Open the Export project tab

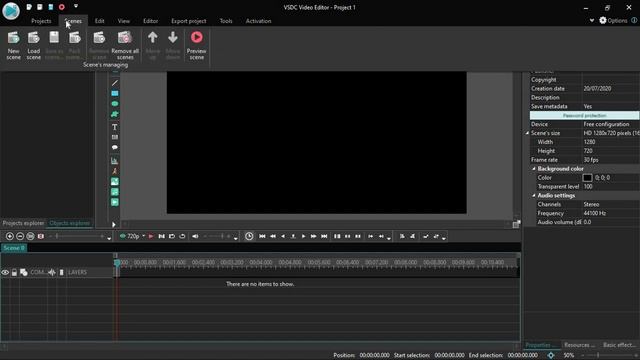(189, 21)
